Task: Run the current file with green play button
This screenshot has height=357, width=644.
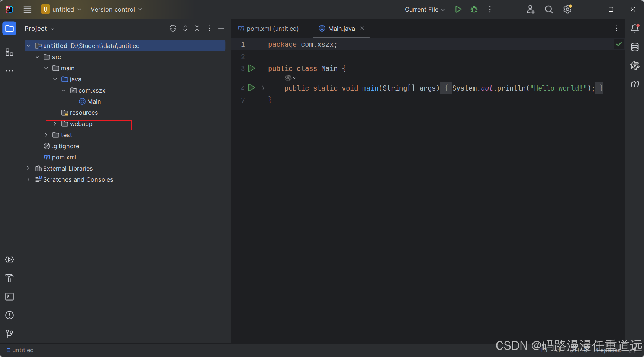Action: point(458,9)
